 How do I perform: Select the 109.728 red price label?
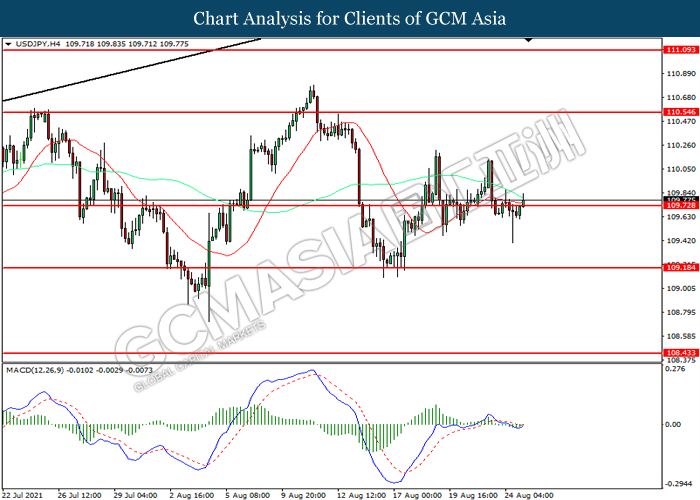coord(681,205)
